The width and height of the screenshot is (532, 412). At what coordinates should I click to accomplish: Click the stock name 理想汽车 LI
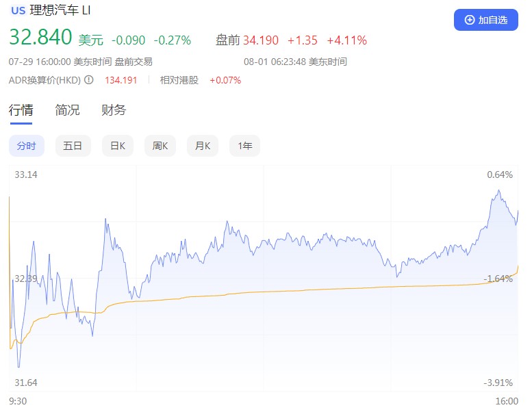(x=60, y=10)
